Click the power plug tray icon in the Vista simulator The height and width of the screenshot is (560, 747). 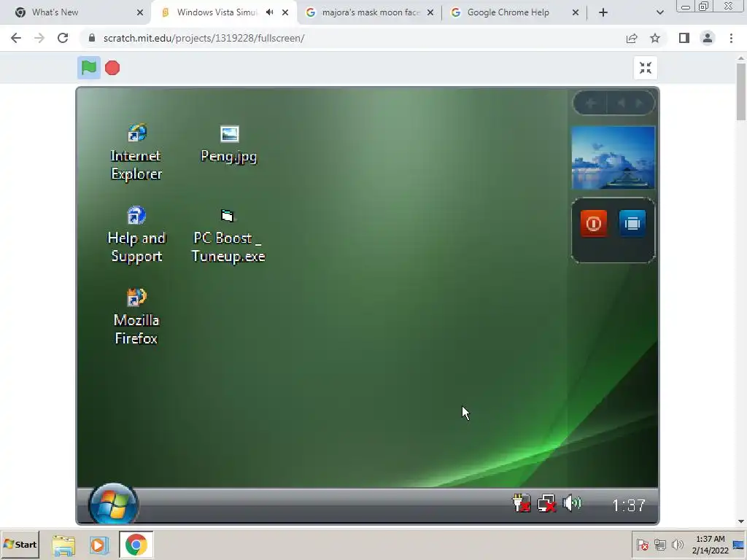pyautogui.click(x=521, y=503)
